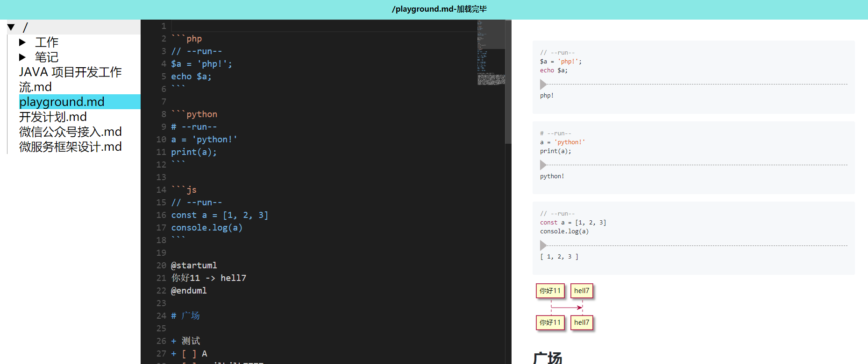
Task: Click line 20 @startuml in editor
Action: click(194, 266)
